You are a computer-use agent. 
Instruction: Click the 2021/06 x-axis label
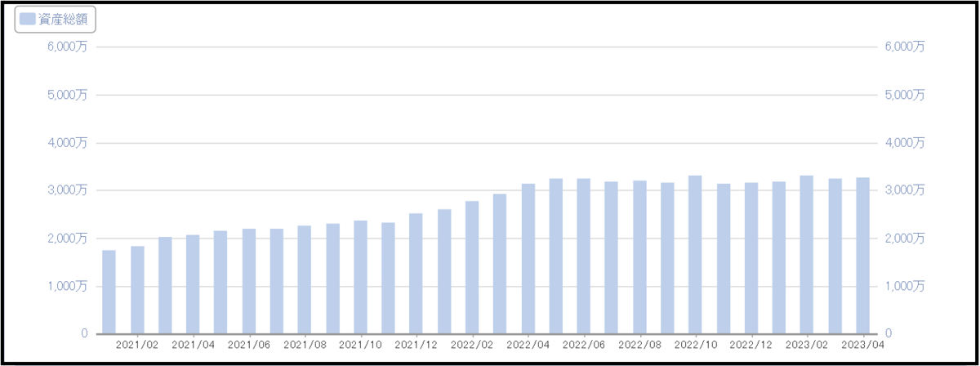click(x=249, y=346)
